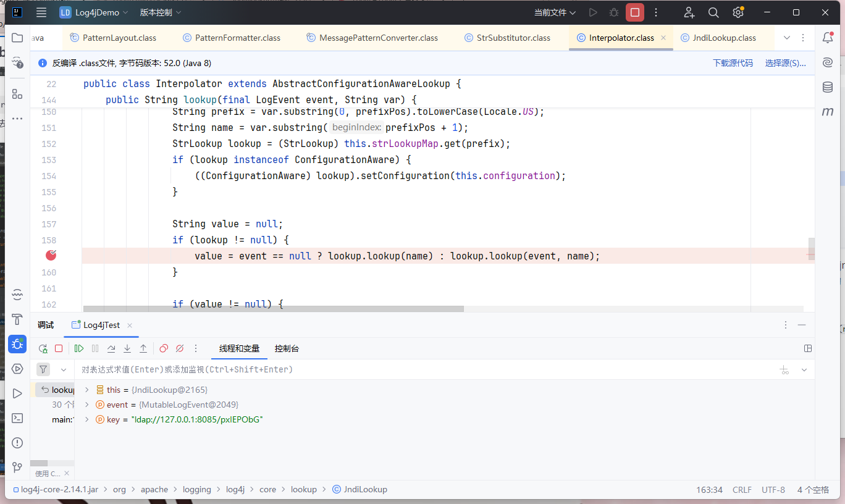
Task: Click the 选择源(S)... link
Action: [785, 63]
